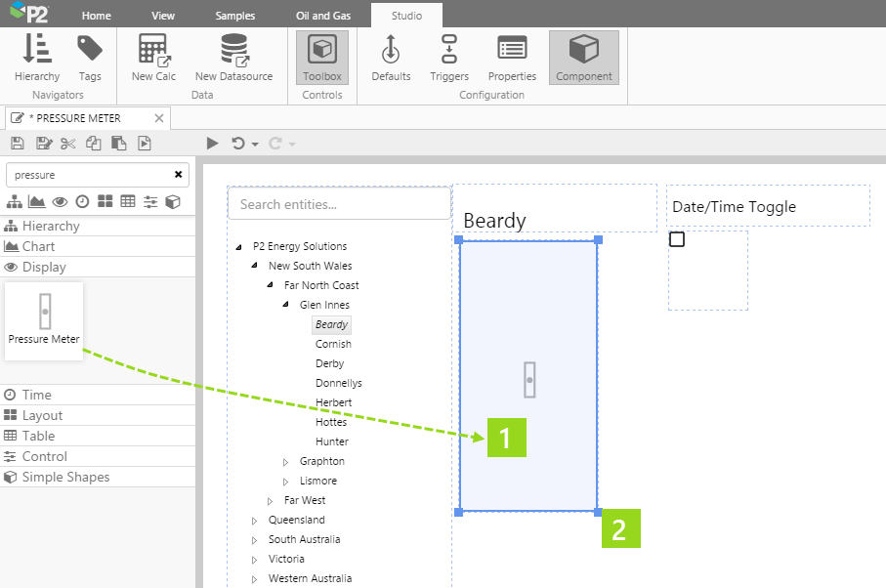Open Defaults configuration
Screen dimensions: 886x588
(391, 58)
